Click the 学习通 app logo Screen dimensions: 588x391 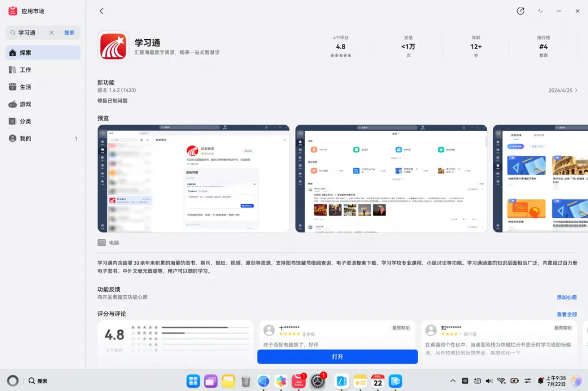[x=113, y=46]
